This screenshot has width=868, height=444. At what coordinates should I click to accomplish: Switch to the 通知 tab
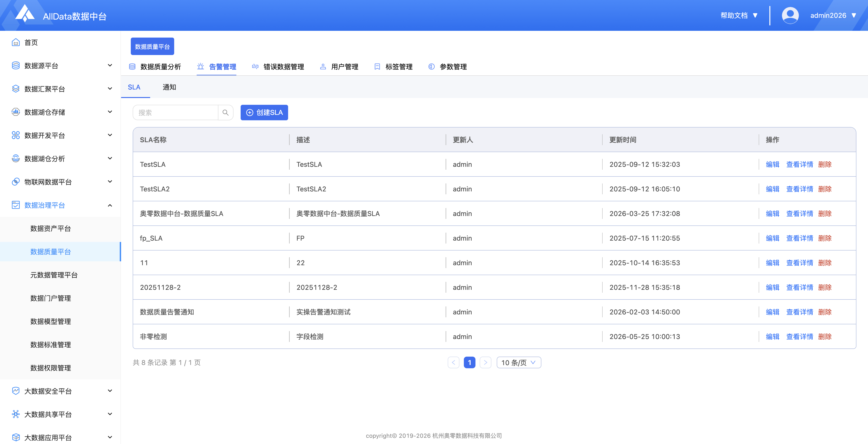169,87
